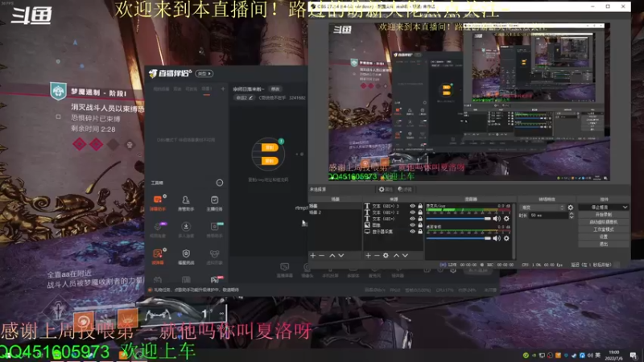Open first mixer track settings gear
The image size is (644, 362).
click(506, 219)
